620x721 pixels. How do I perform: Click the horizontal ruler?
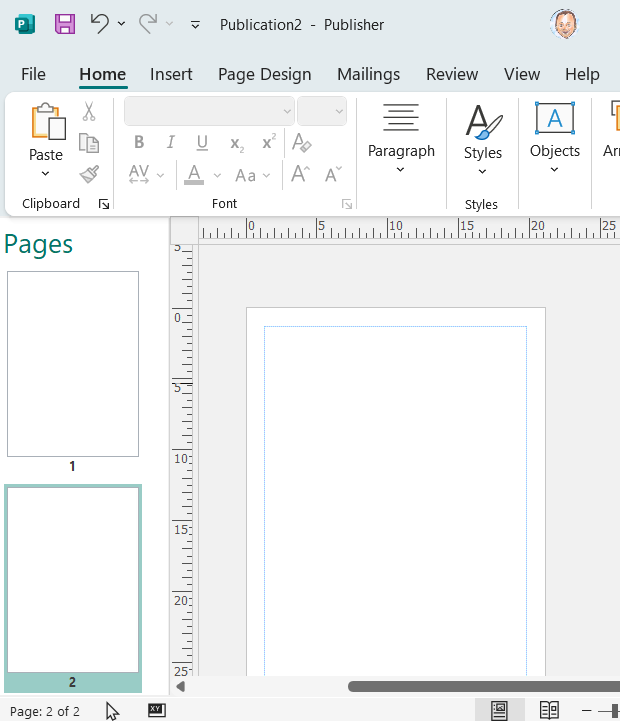point(409,228)
